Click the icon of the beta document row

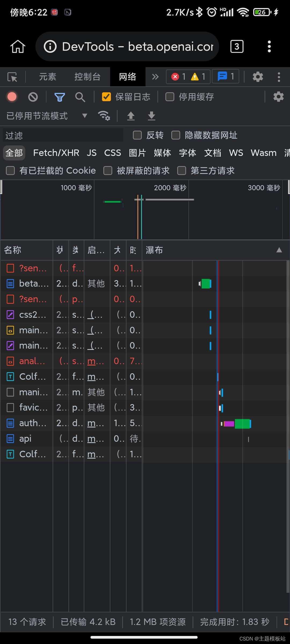pyautogui.click(x=10, y=284)
